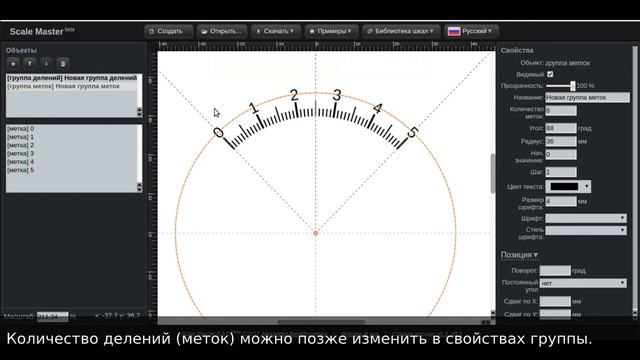This screenshot has height=360, width=640.
Task: Select item [метка] 3
Action: [x=72, y=153]
